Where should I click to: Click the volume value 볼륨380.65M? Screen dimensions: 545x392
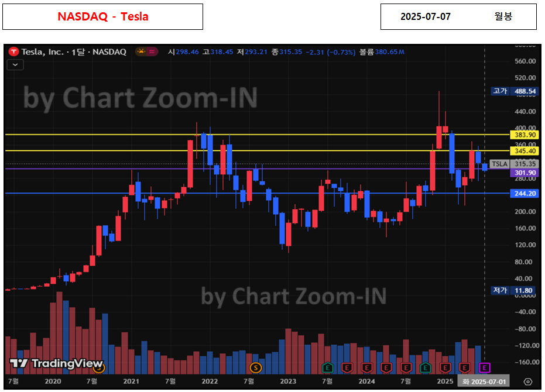382,52
